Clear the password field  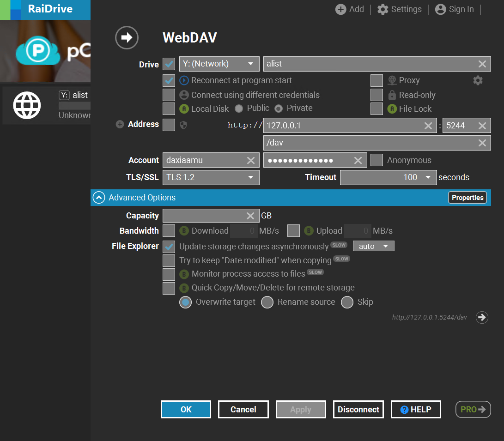[358, 160]
